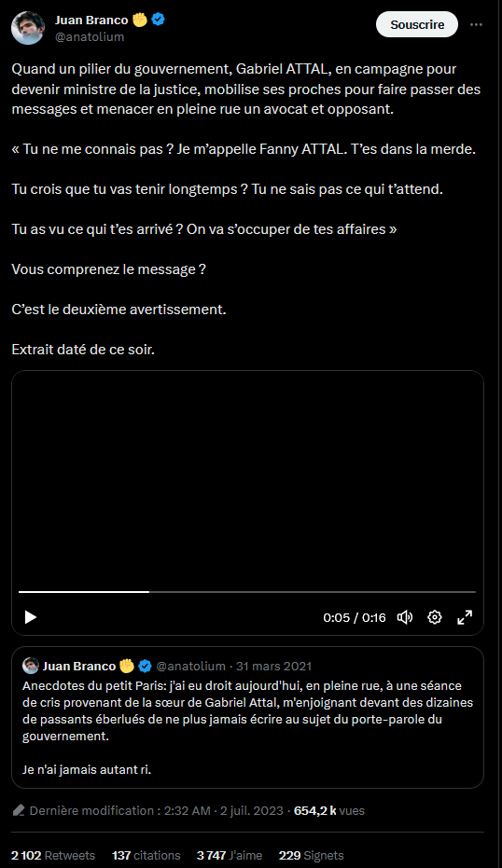Click the verified badge in the quoted tweet
Image resolution: width=502 pixels, height=868 pixels.
(x=146, y=666)
